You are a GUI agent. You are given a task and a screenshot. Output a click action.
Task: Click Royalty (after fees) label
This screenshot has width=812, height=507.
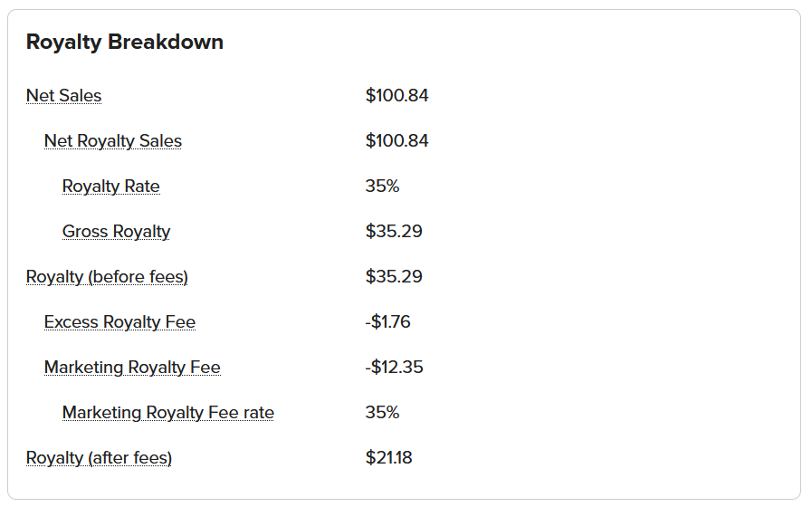99,458
